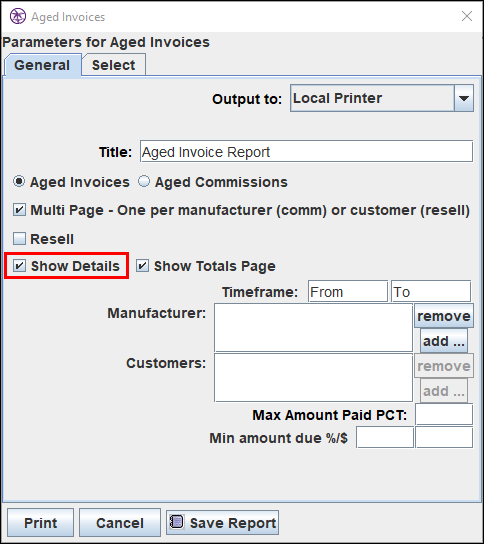This screenshot has width=484, height=544.
Task: Close the Aged Invoices dialog
Action: click(467, 16)
